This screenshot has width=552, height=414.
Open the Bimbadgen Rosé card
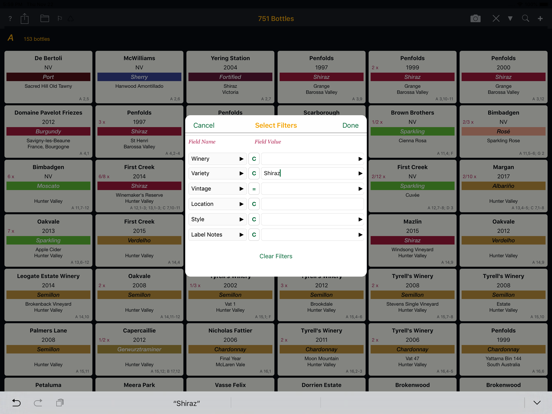tap(503, 131)
